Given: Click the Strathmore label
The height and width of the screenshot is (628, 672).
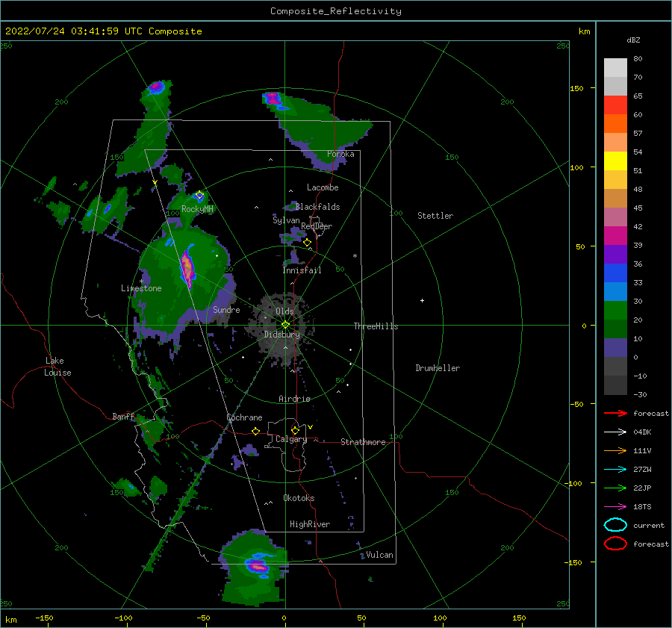Looking at the screenshot, I should tap(363, 442).
